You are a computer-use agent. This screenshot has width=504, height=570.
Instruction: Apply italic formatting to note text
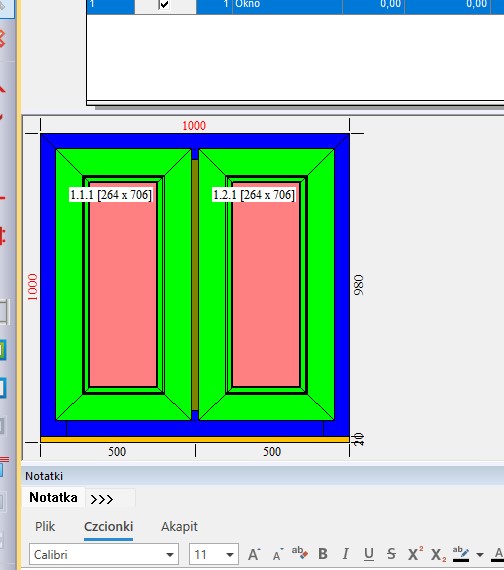pyautogui.click(x=345, y=554)
